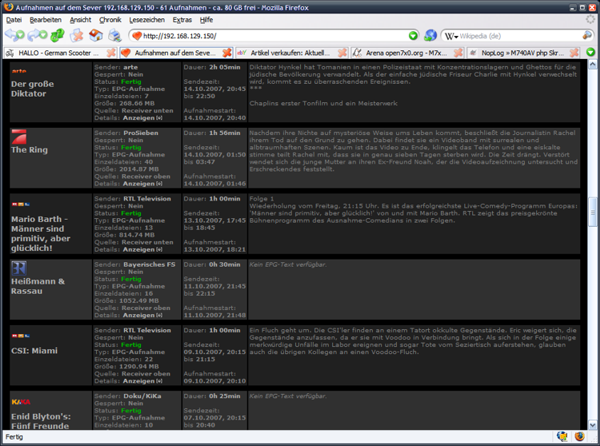600x446 pixels.
Task: Click the globe icon beside search box
Action: pyautogui.click(x=430, y=36)
